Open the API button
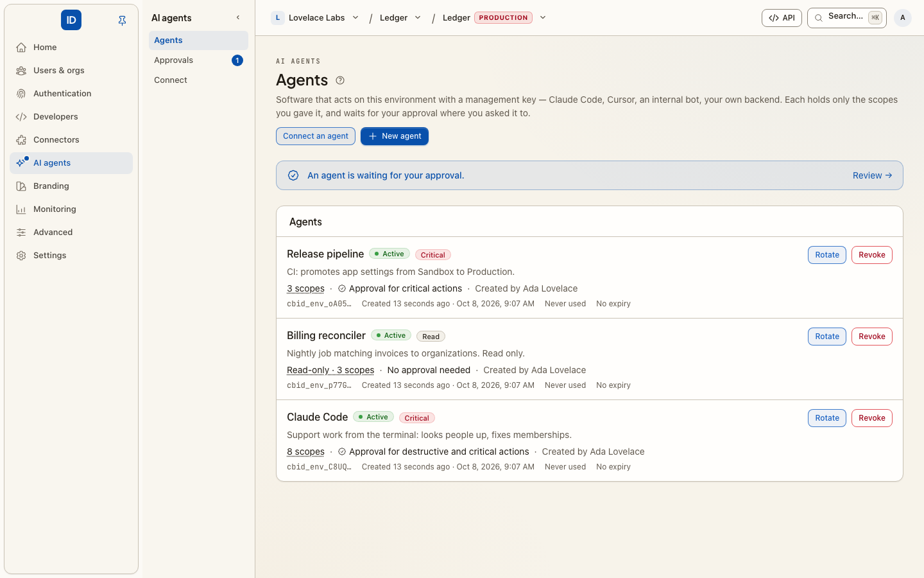 point(782,18)
